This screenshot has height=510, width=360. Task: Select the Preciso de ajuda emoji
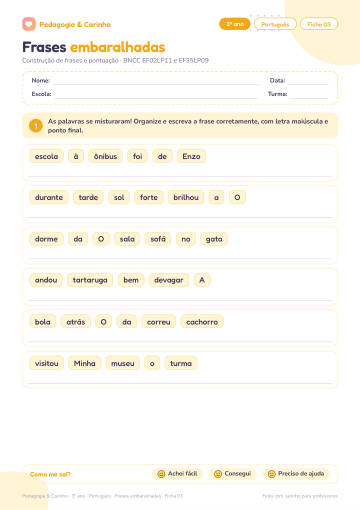click(x=272, y=474)
